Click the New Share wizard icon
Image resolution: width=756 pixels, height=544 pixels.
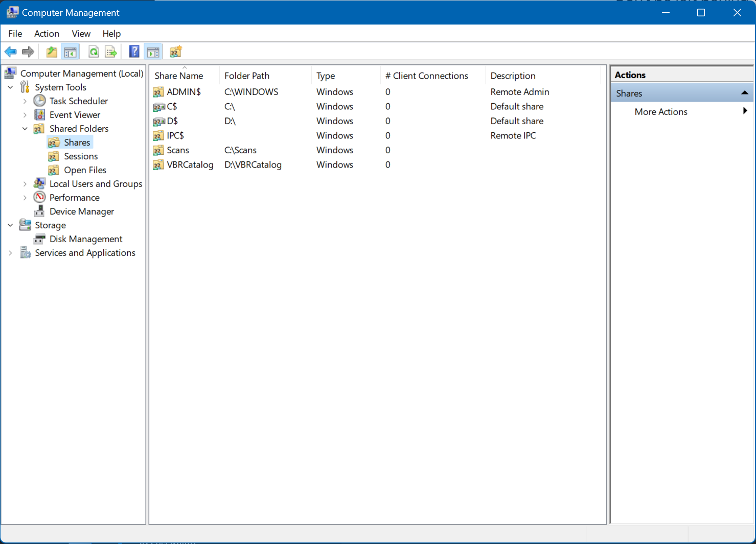click(175, 51)
